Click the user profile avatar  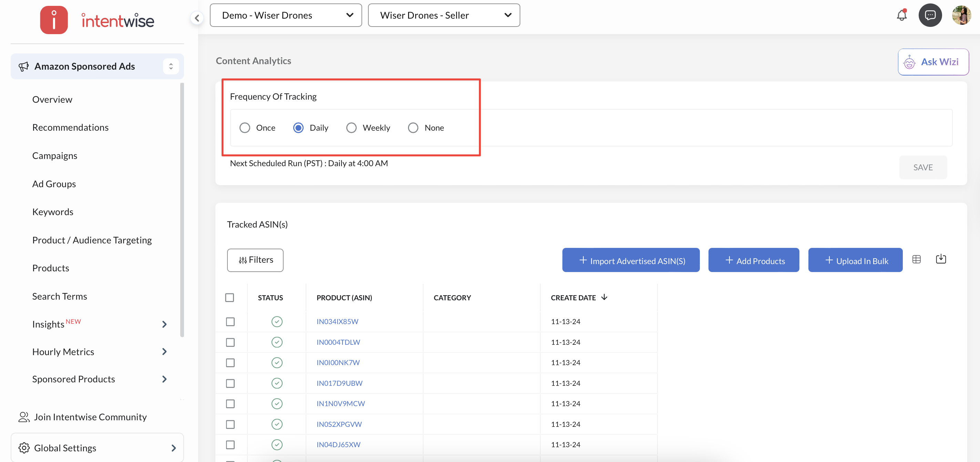[x=961, y=15]
